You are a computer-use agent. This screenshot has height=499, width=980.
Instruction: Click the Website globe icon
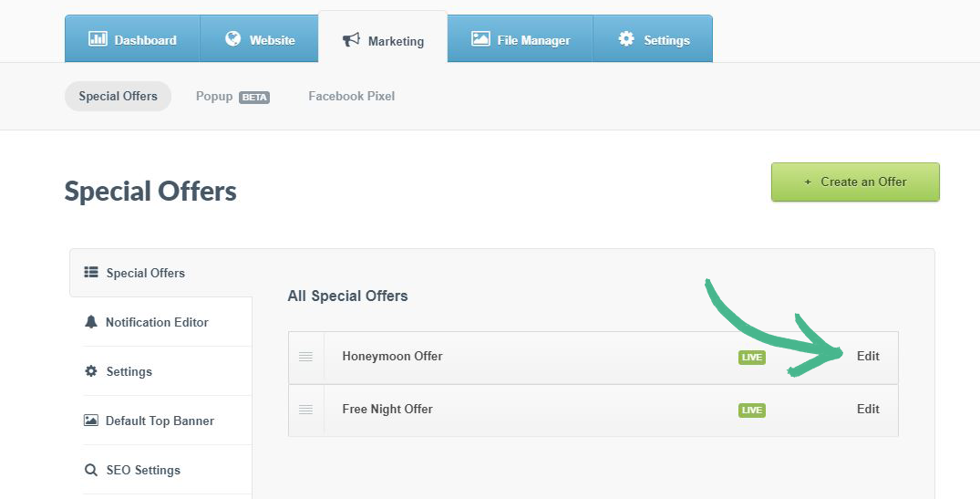click(232, 39)
